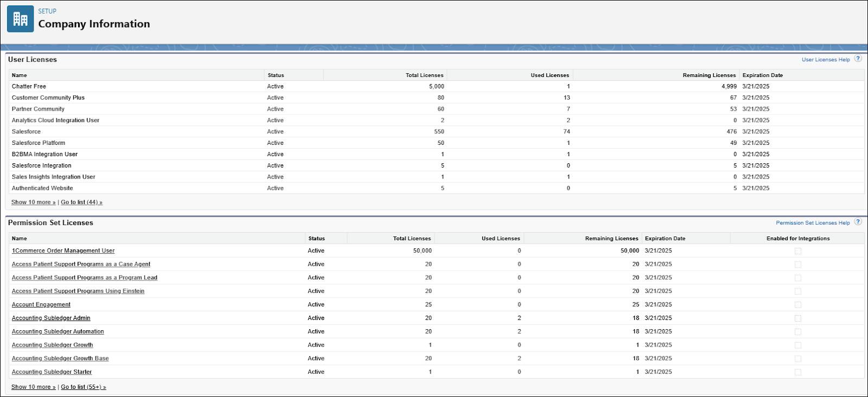Image resolution: width=868 pixels, height=397 pixels.
Task: Select the Salesforce Platform row name
Action: (39, 143)
